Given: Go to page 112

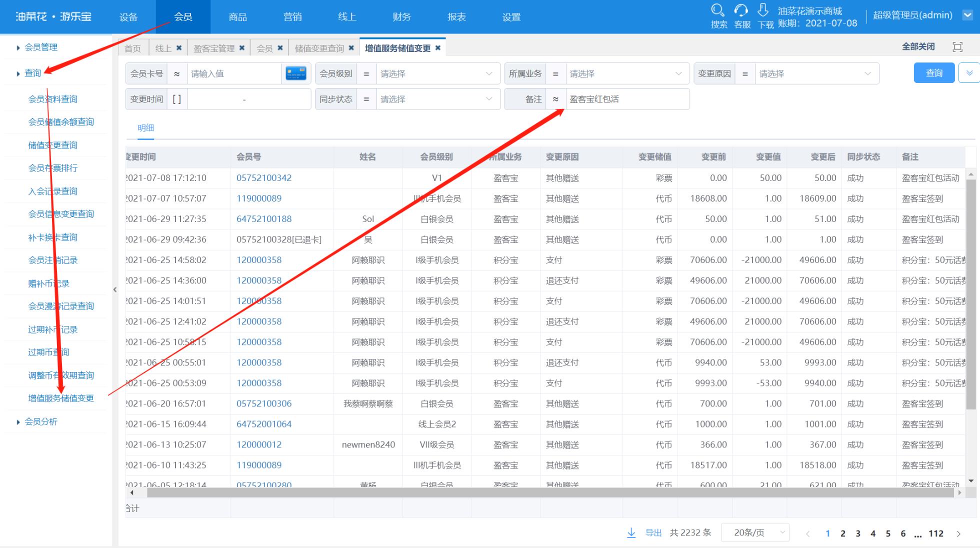Looking at the screenshot, I should pos(936,533).
